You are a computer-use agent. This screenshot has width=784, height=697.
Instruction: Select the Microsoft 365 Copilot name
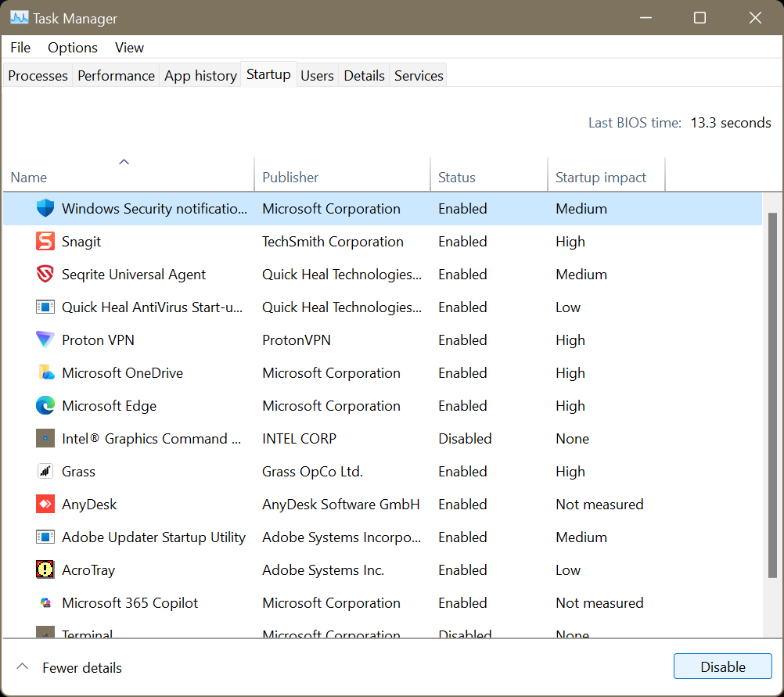[130, 603]
